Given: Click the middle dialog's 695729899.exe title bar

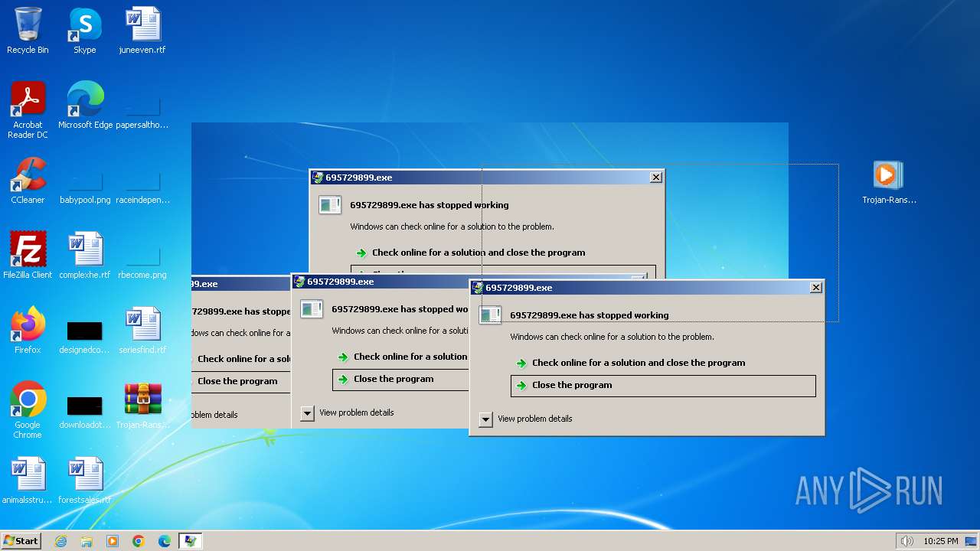Looking at the screenshot, I should 381,282.
